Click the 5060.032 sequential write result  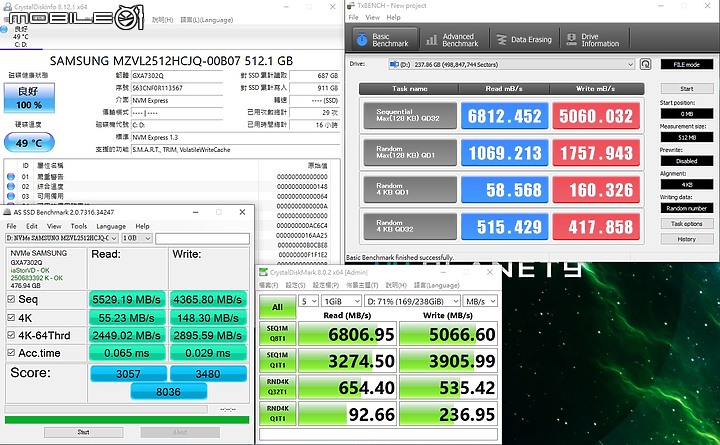click(x=596, y=116)
